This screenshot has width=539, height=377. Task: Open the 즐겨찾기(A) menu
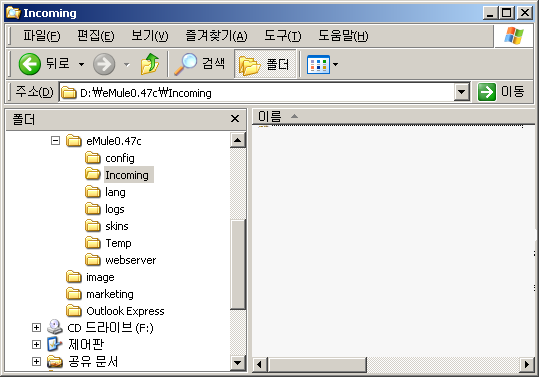[216, 35]
